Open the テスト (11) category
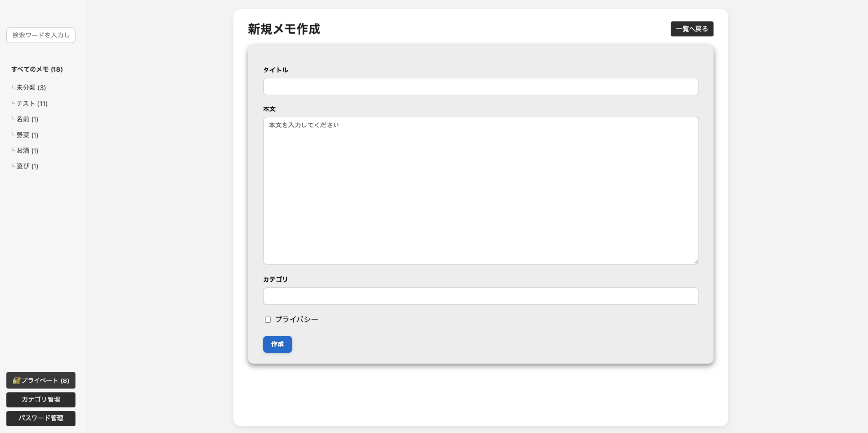 pyautogui.click(x=32, y=103)
